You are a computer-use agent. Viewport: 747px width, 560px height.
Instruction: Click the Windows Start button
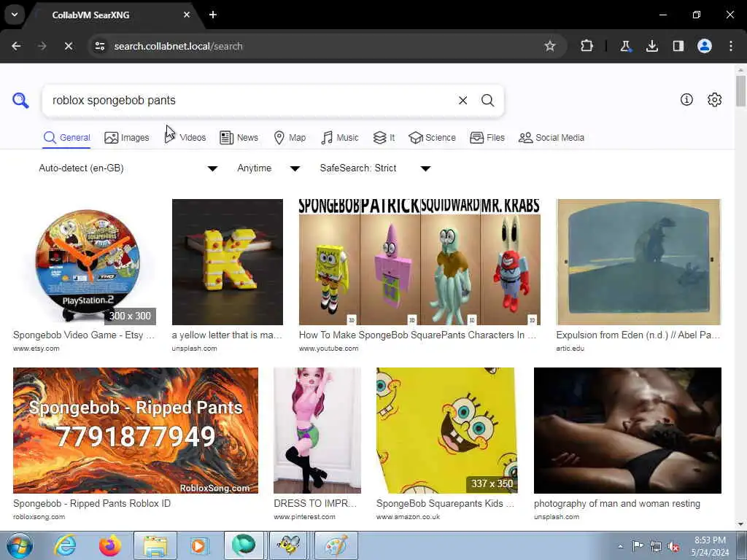pos(20,545)
